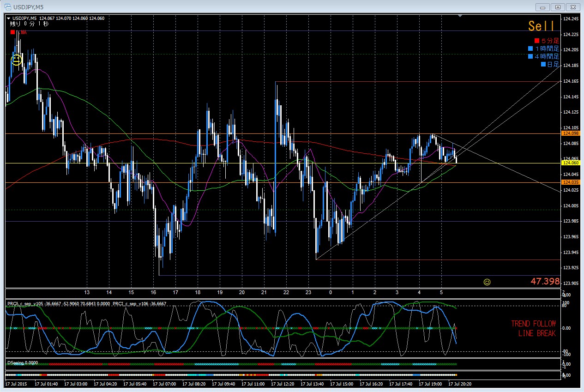Click the 残り 0 分 1 秒 countdown text
The image size is (584, 392).
[x=30, y=24]
